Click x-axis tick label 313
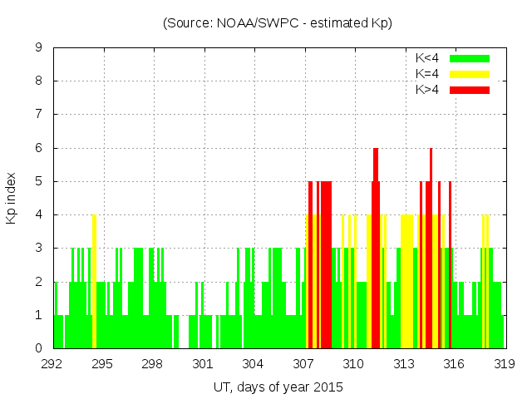 404,363
